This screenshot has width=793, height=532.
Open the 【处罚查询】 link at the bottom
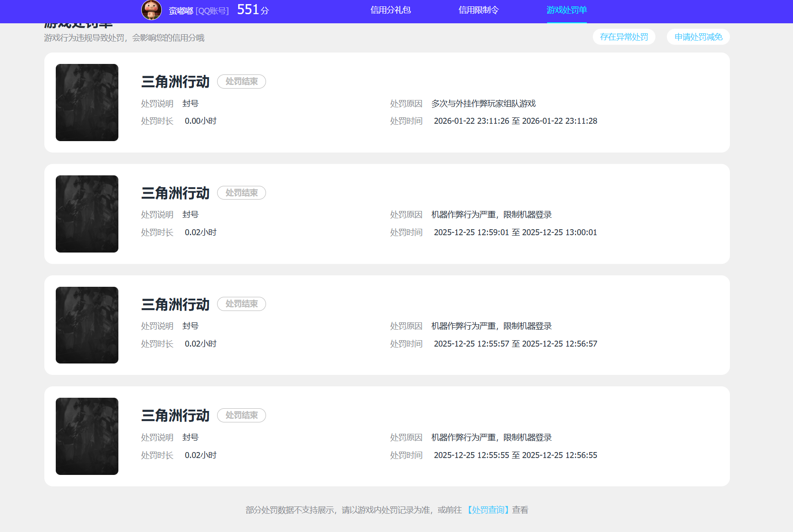pyautogui.click(x=488, y=510)
